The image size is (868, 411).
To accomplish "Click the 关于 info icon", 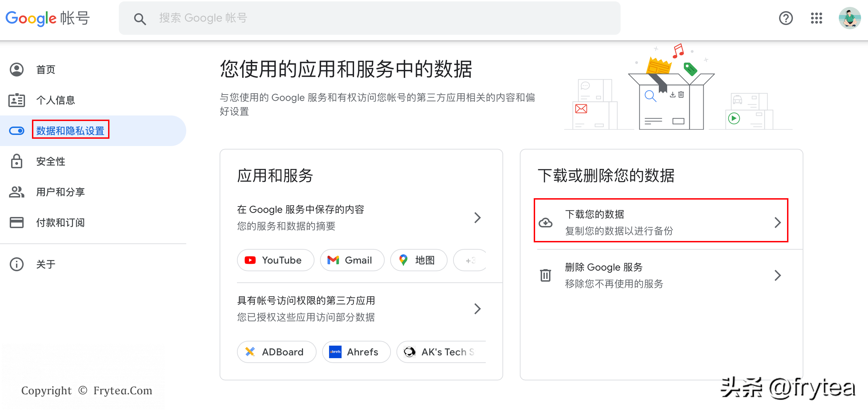I will point(17,264).
